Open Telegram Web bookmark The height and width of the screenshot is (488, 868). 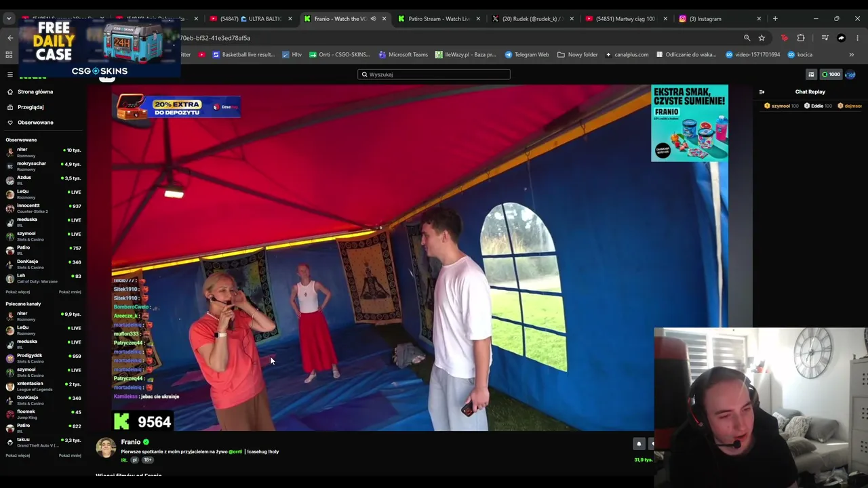(527, 55)
